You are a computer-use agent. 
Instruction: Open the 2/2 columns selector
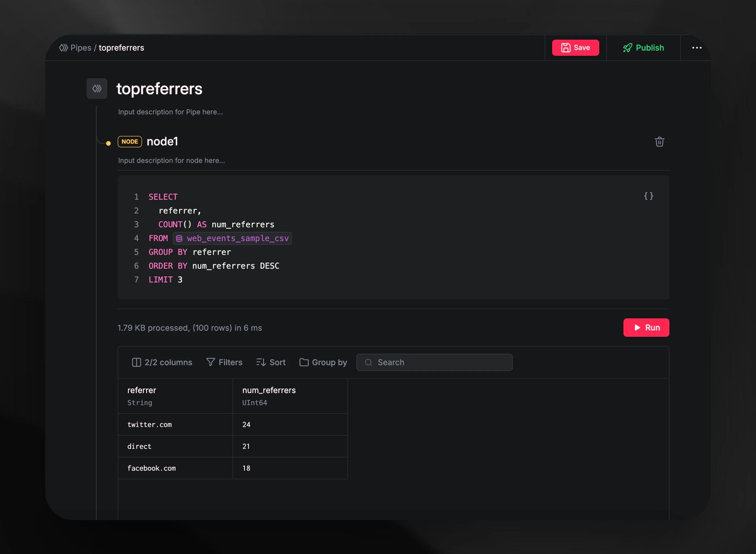coord(162,363)
